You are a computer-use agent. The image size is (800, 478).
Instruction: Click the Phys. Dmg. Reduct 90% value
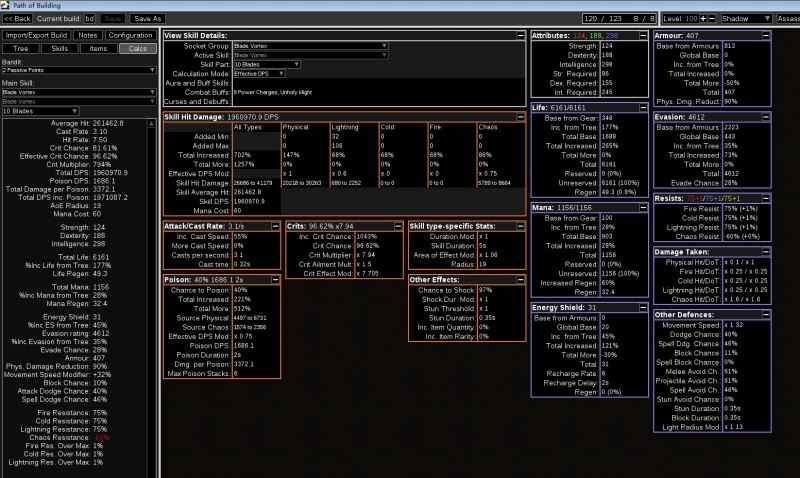(x=730, y=102)
